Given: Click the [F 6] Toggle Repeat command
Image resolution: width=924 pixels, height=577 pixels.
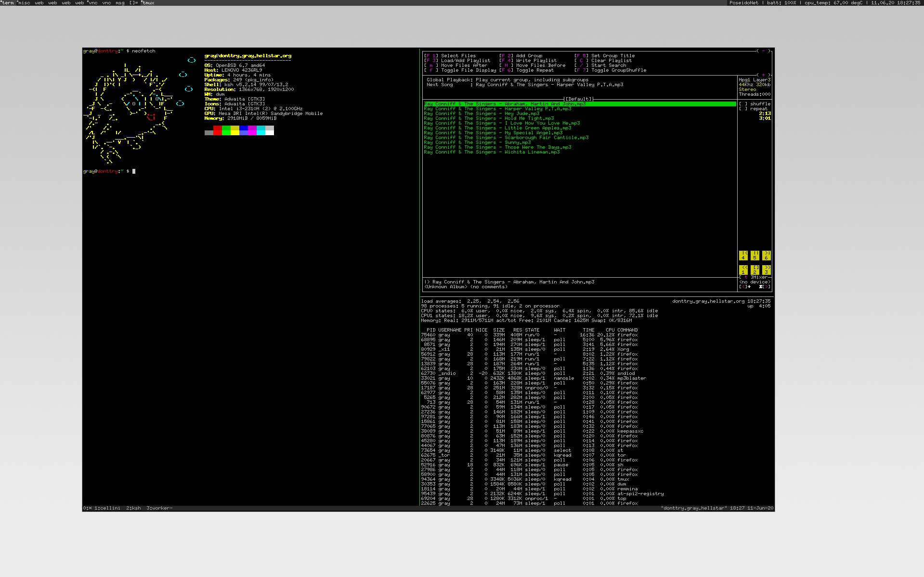Looking at the screenshot, I should (526, 70).
